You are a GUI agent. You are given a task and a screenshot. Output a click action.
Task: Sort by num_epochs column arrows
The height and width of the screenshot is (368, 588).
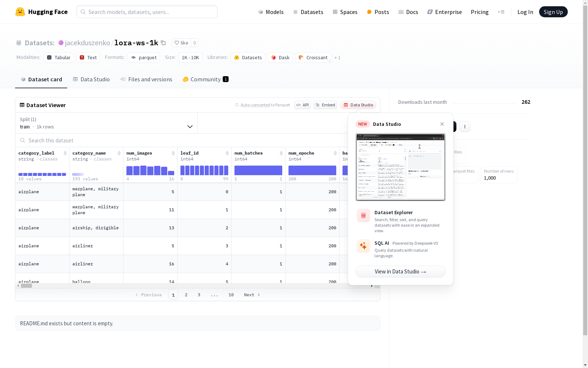(335, 153)
